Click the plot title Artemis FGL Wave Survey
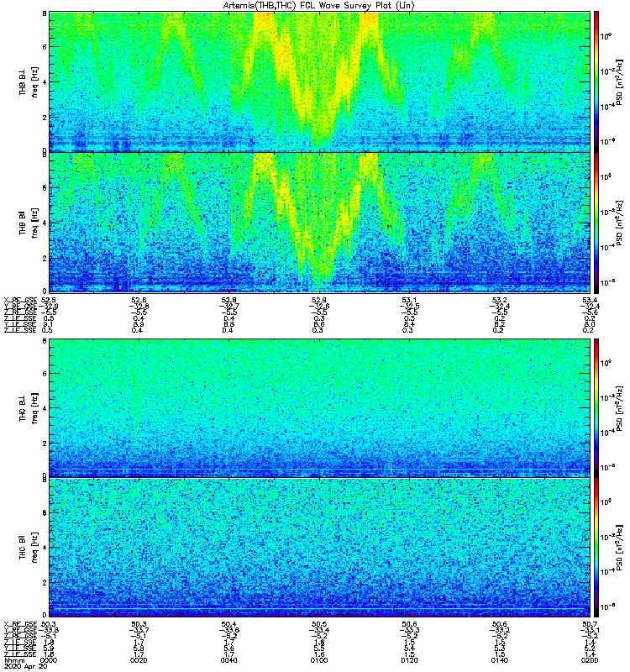The image size is (630, 672). [319, 6]
